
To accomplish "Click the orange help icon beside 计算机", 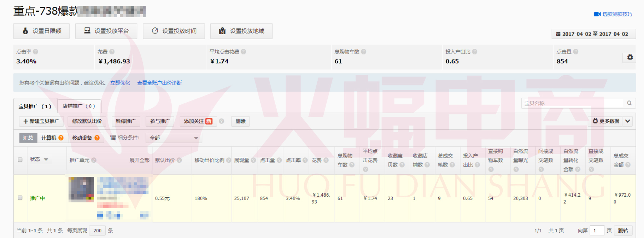I will [61, 138].
